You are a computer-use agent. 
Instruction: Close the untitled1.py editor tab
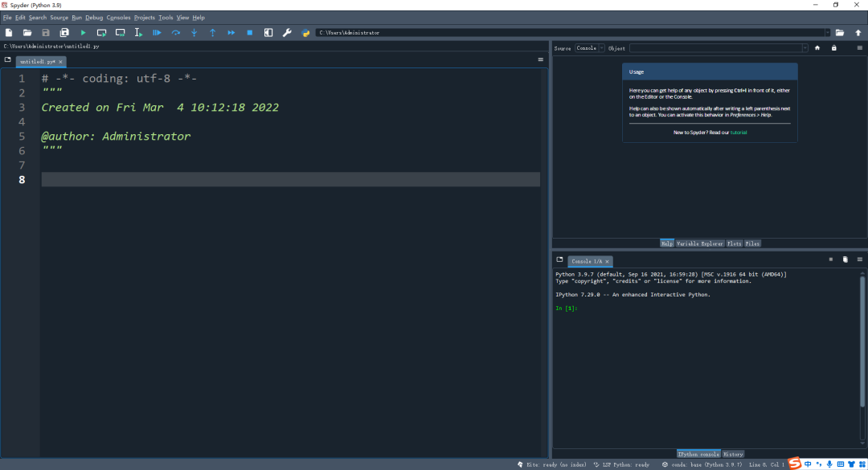tap(60, 61)
